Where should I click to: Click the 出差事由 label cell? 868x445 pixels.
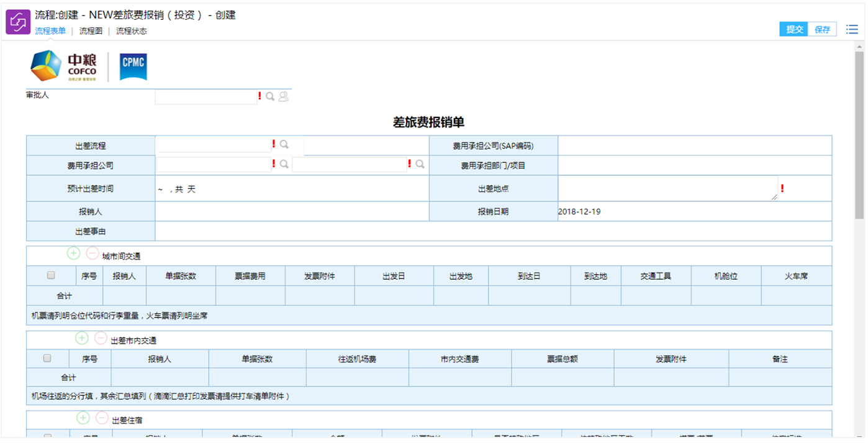91,231
